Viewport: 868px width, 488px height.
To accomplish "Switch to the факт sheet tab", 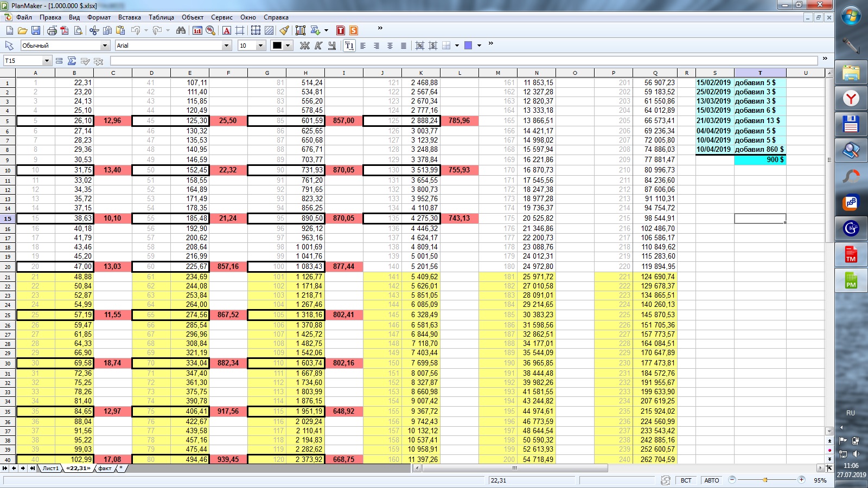I will point(105,468).
